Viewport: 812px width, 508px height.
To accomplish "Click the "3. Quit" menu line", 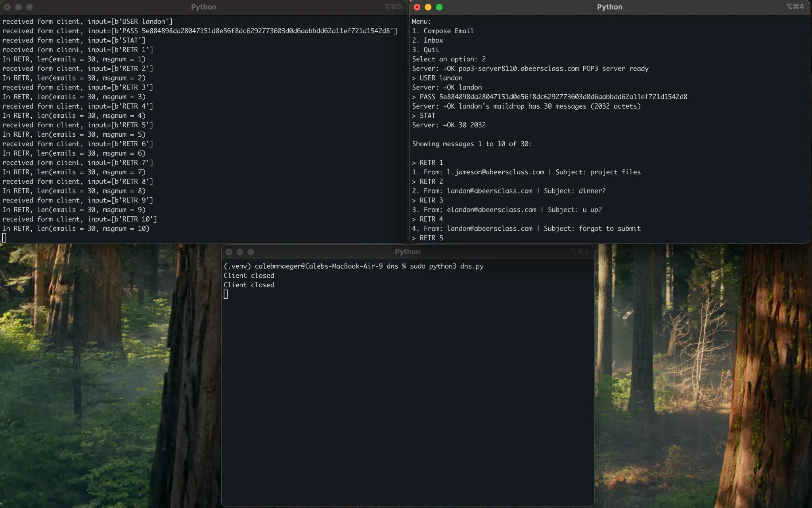I will click(425, 50).
